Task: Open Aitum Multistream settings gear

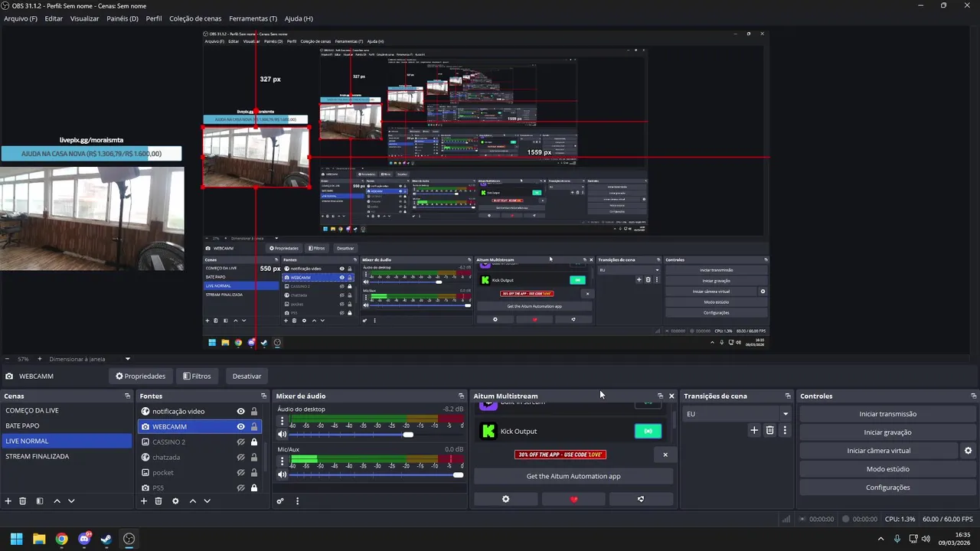Action: click(x=505, y=499)
